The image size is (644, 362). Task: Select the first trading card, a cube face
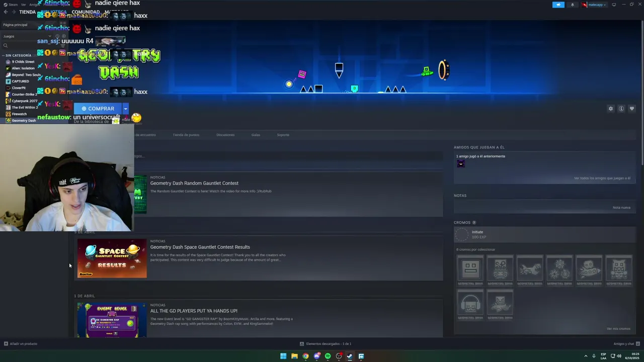pyautogui.click(x=470, y=270)
